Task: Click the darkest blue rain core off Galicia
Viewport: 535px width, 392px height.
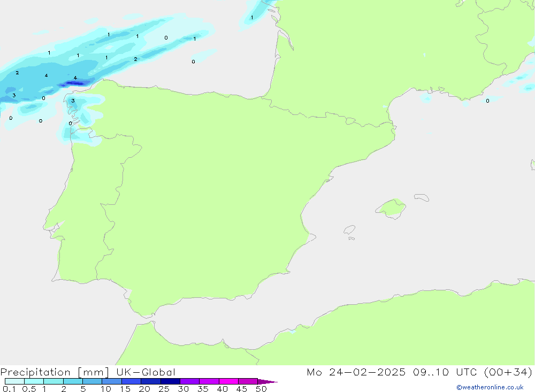Action: 74,83
